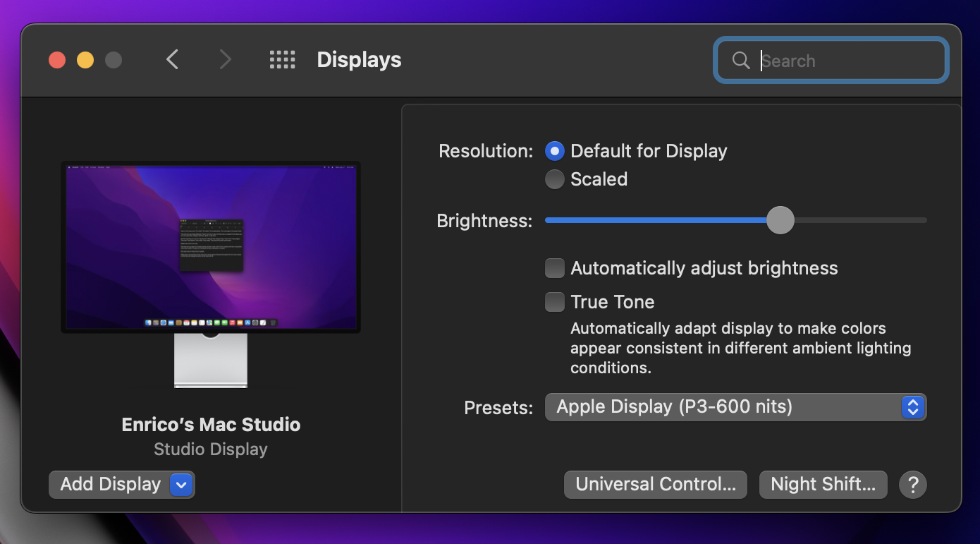Click the Displays window title
This screenshot has height=544, width=980.
pos(359,60)
